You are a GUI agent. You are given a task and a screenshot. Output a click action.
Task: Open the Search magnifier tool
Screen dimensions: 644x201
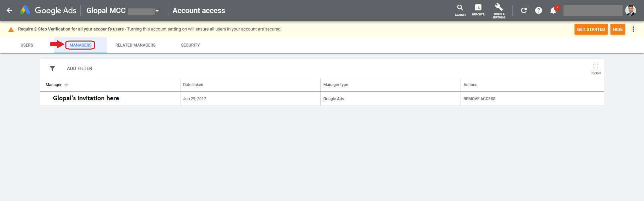pos(460,10)
